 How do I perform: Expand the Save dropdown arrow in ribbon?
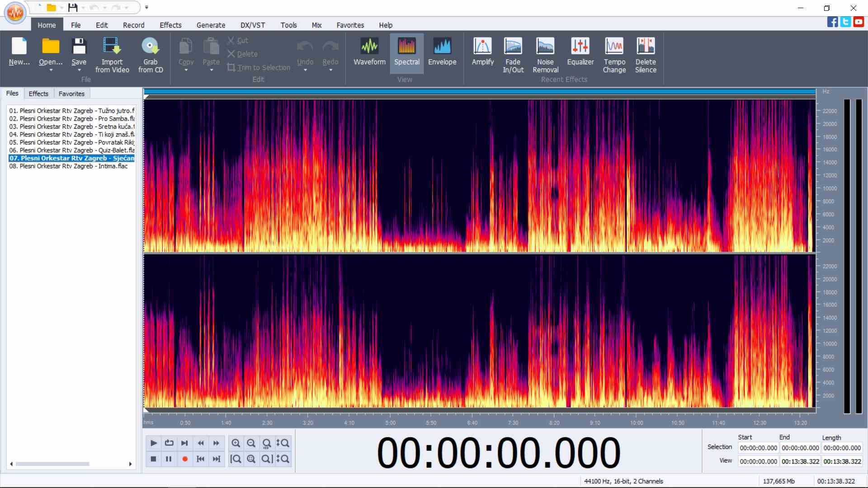tap(79, 70)
